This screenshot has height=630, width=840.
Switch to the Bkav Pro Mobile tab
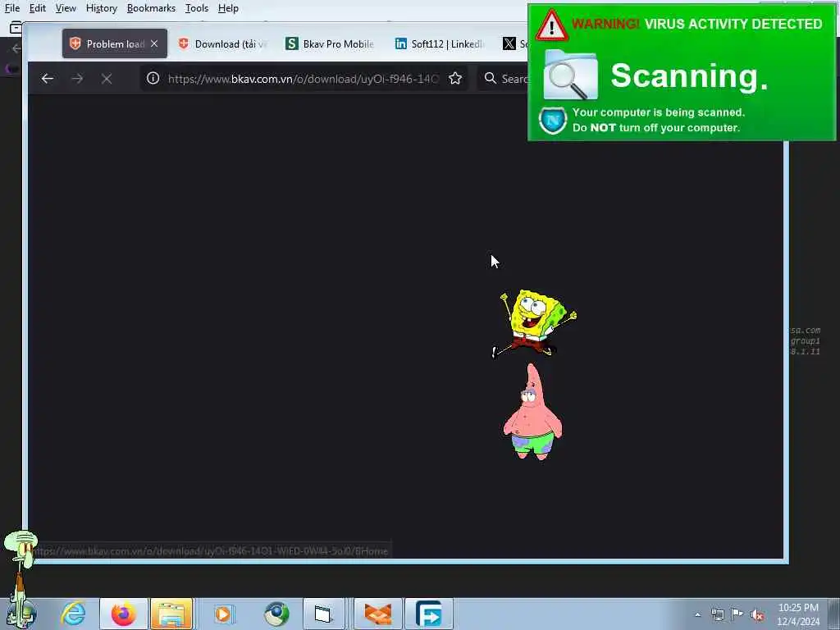pos(330,44)
